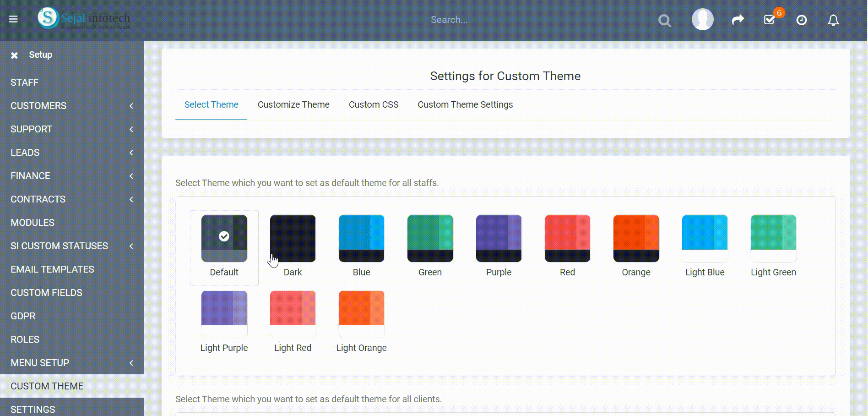Expand the Finance sidebar submenu
This screenshot has height=416, width=868.
click(x=72, y=176)
